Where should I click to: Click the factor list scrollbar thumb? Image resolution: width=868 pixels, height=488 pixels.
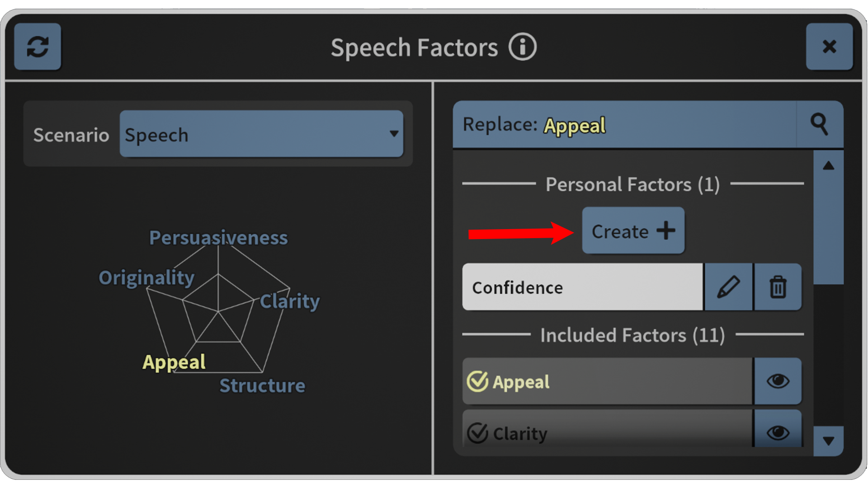click(828, 232)
